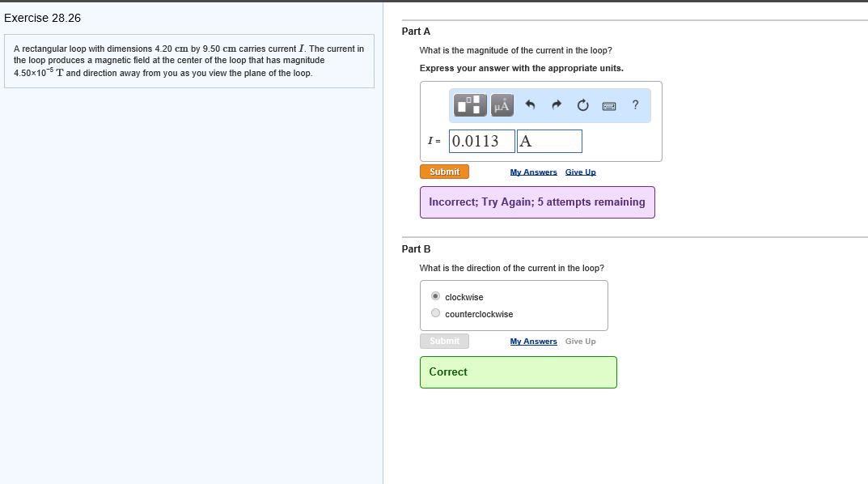The width and height of the screenshot is (868, 484).
Task: Click the Exercise 28.26 problem statement box
Action: click(x=189, y=61)
